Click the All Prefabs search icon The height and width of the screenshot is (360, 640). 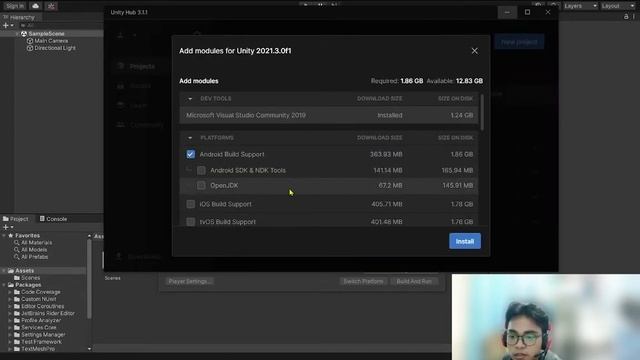(x=17, y=257)
